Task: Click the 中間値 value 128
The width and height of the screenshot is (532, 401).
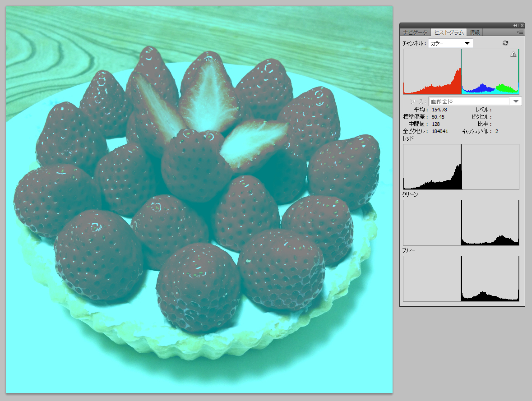Action: [435, 124]
